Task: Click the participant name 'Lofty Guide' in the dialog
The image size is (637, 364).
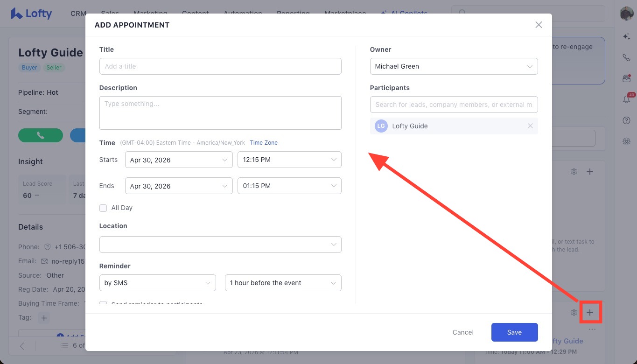Action: tap(410, 126)
